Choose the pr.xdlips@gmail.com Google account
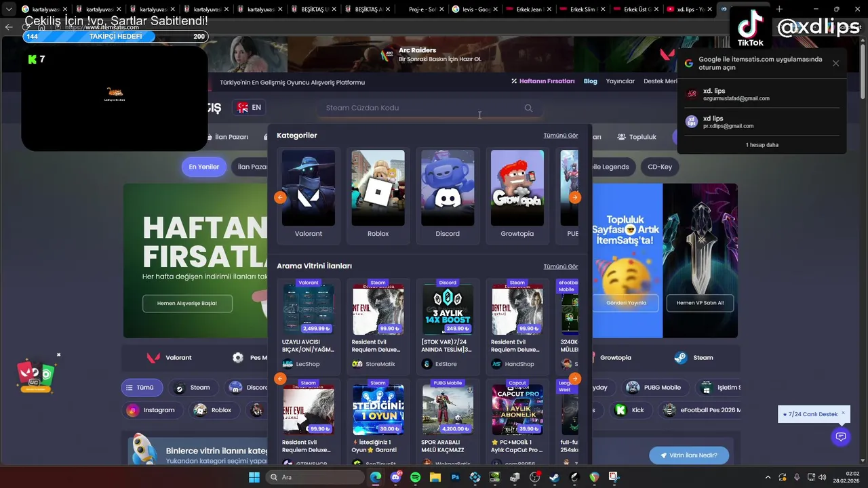The height and width of the screenshot is (488, 868). pyautogui.click(x=762, y=122)
